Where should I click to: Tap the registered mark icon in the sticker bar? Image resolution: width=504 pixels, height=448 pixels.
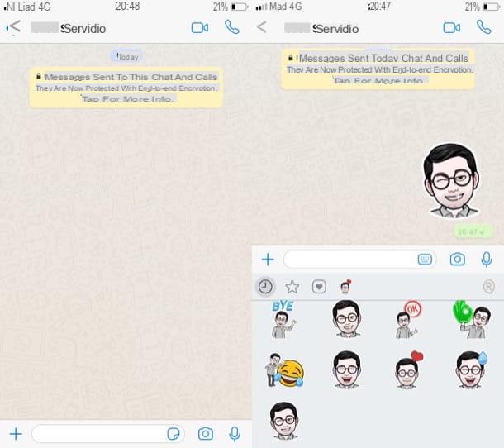pos(489,286)
